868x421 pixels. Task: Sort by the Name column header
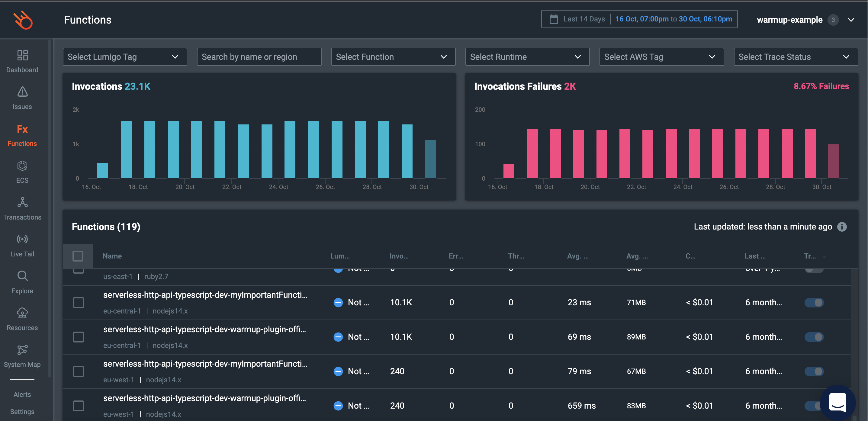[x=112, y=256]
